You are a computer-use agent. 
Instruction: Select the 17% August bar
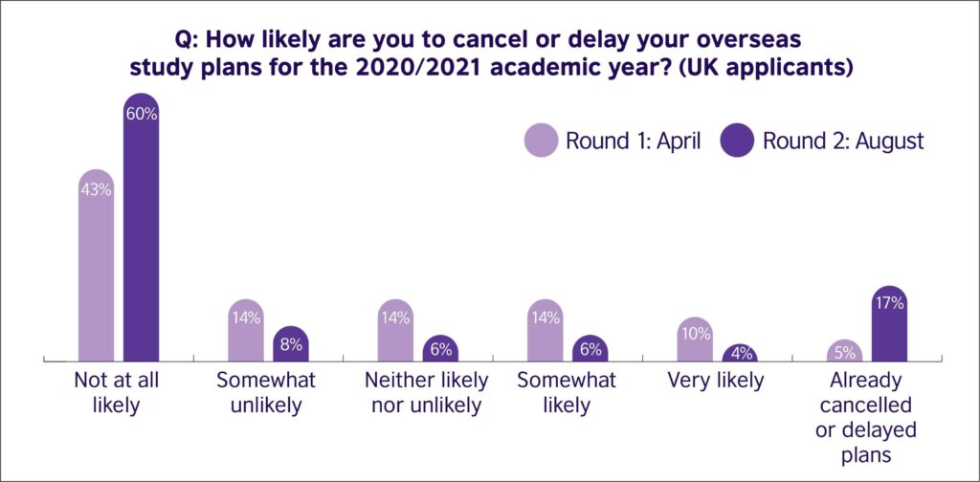click(890, 325)
